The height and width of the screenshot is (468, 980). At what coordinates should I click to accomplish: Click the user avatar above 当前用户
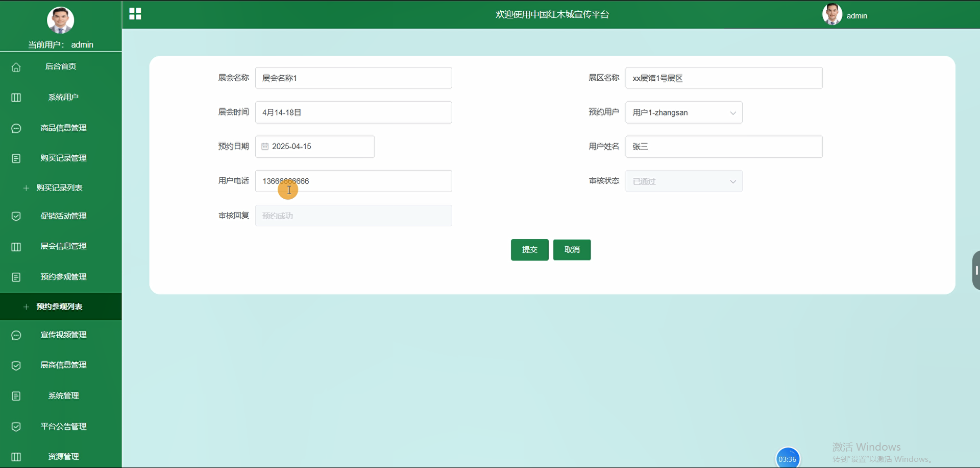[60, 20]
